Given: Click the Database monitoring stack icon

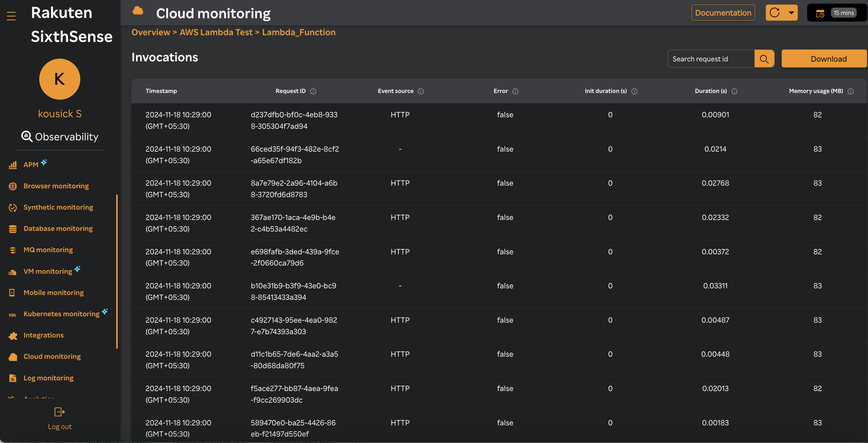Looking at the screenshot, I should pos(12,228).
